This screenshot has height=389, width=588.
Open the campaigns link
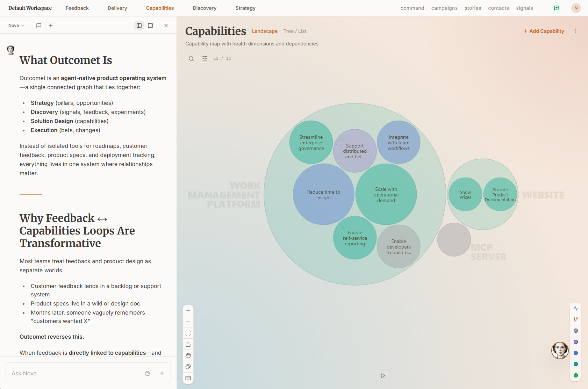click(x=444, y=8)
